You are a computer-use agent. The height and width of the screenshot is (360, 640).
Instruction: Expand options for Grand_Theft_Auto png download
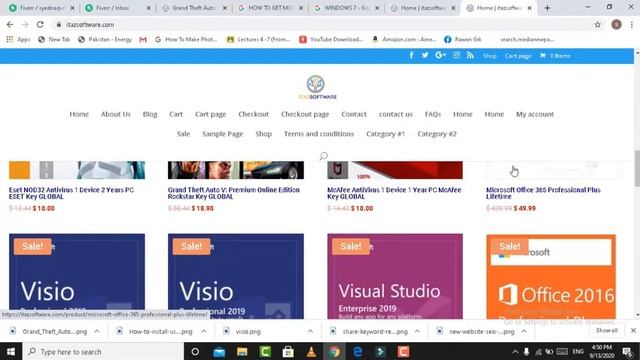97,331
